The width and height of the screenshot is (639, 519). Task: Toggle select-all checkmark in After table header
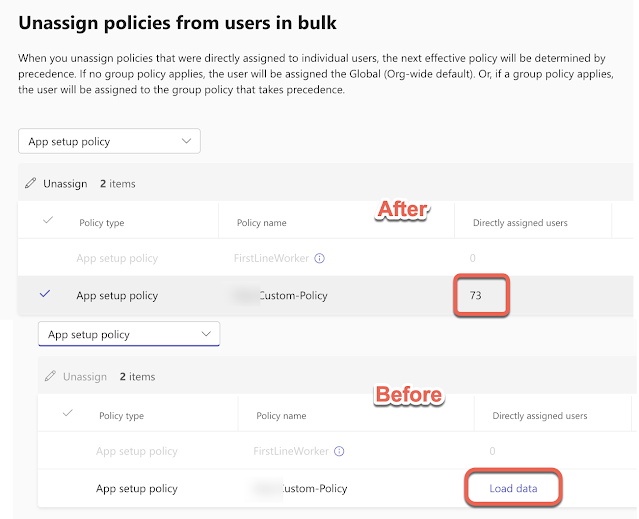(46, 222)
